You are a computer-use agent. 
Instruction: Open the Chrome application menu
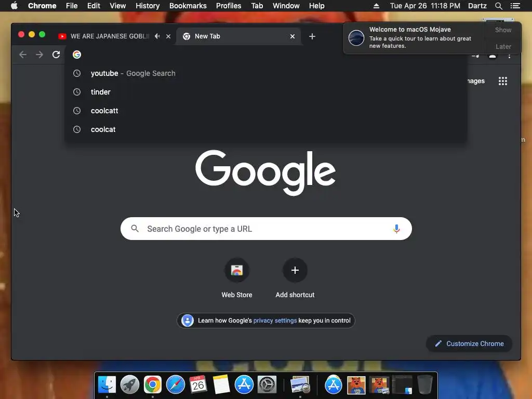42,6
